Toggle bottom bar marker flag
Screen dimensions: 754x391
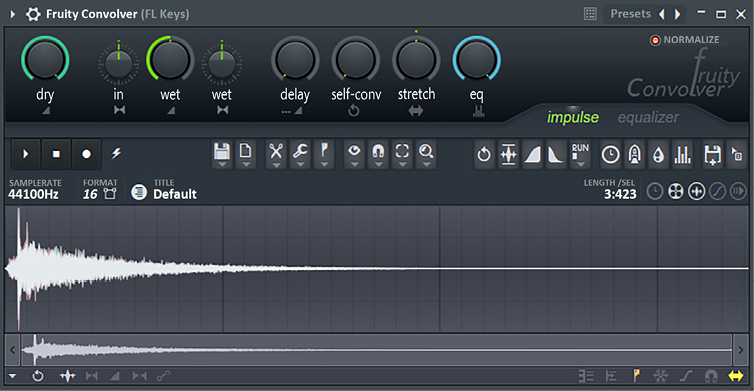pos(636,376)
